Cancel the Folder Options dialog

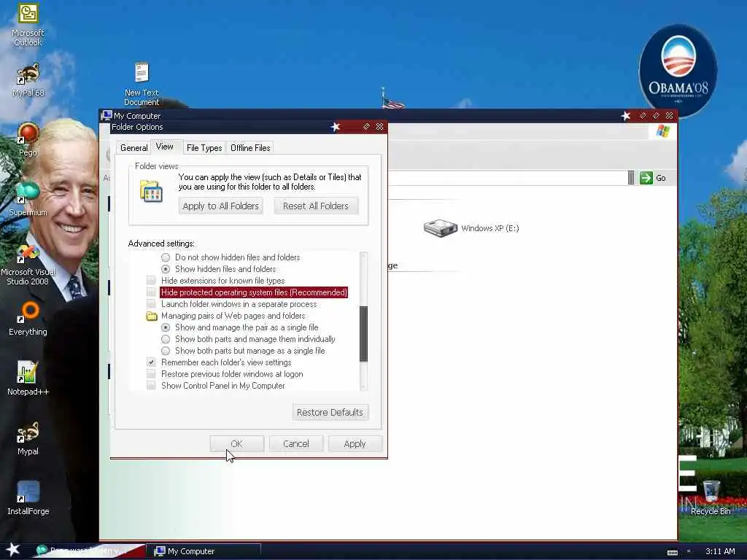tap(296, 444)
